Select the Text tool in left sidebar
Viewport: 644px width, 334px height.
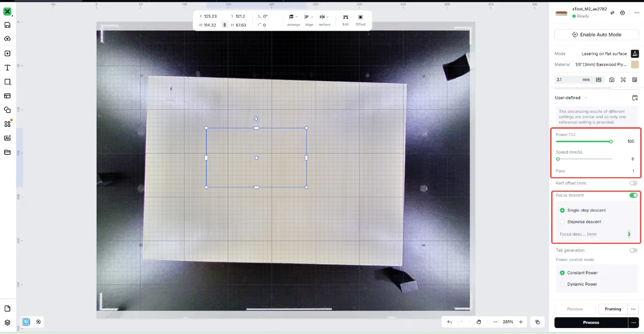8,68
